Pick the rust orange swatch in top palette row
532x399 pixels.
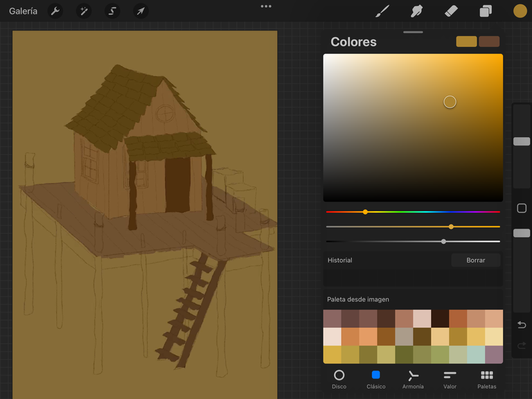pyautogui.click(x=458, y=319)
